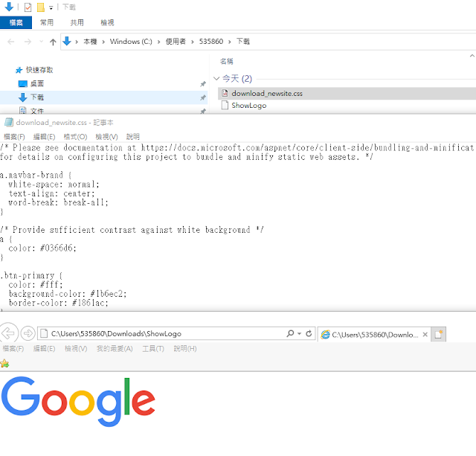
Task: Switch to the 共用 ribbon tab
Action: (77, 22)
